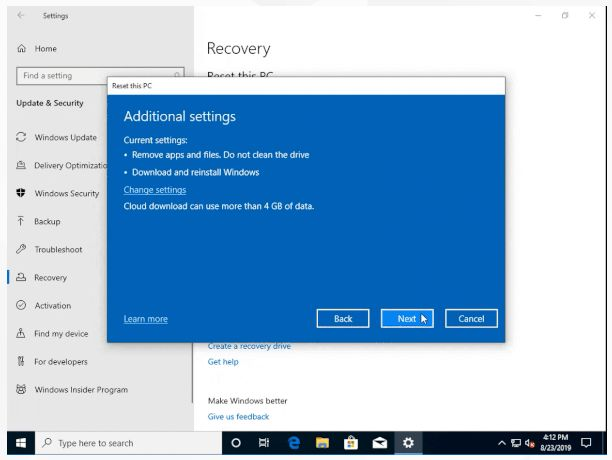The image size is (612, 460).
Task: Open Action Center notifications icon
Action: tap(586, 443)
